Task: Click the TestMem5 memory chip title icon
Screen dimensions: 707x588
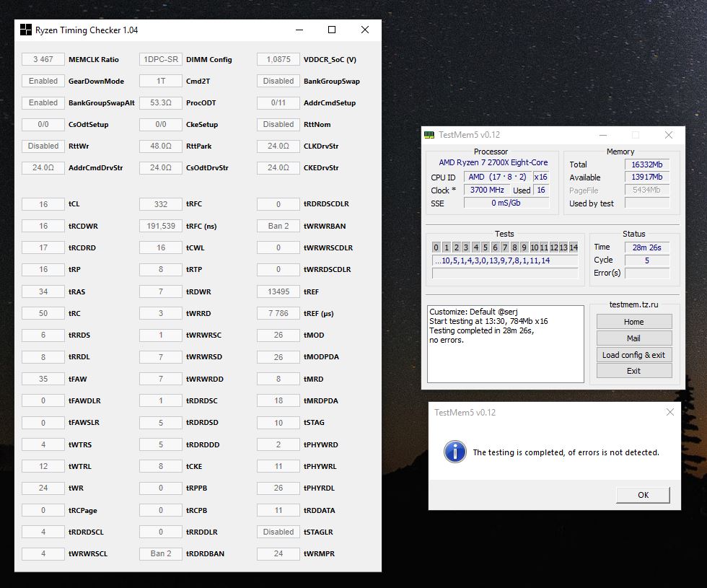Action: [429, 135]
